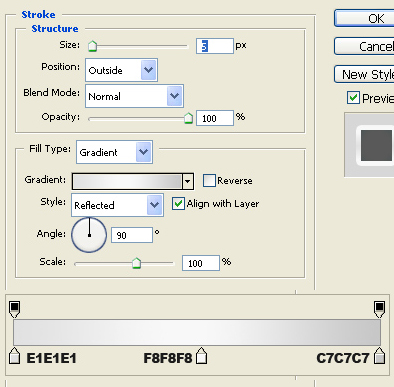Select the left opacity stop above gradient
Screen dimensions: 394x387
pyautogui.click(x=14, y=309)
